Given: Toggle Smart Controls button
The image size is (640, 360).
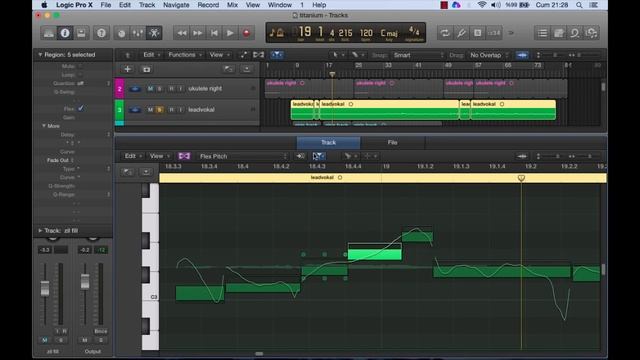Looking at the screenshot, I should 121,33.
